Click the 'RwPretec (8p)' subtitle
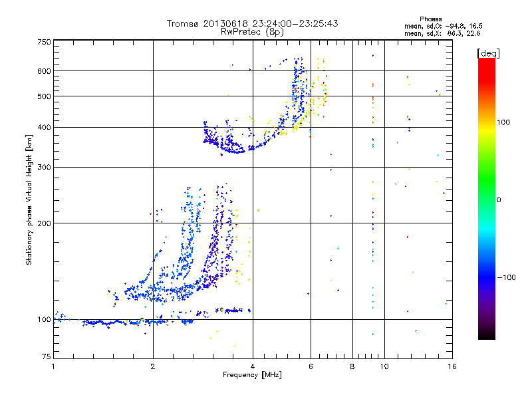 pos(252,32)
